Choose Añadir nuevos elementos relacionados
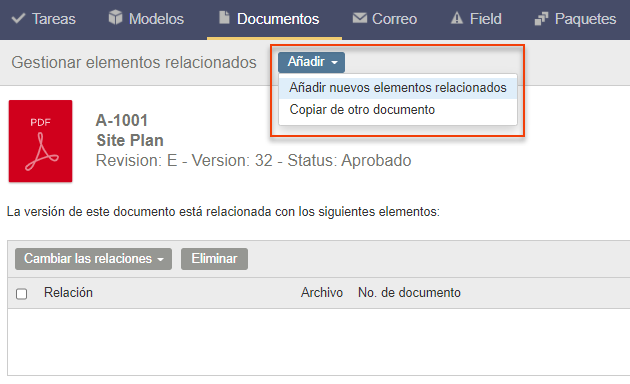Screen dimensions: 630x384 pos(398,87)
